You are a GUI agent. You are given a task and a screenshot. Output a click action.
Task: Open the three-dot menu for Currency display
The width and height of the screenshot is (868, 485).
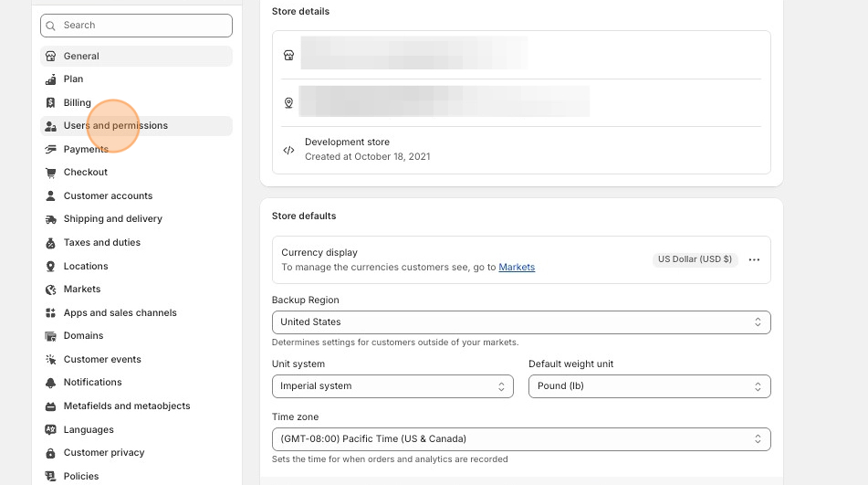[x=754, y=259]
